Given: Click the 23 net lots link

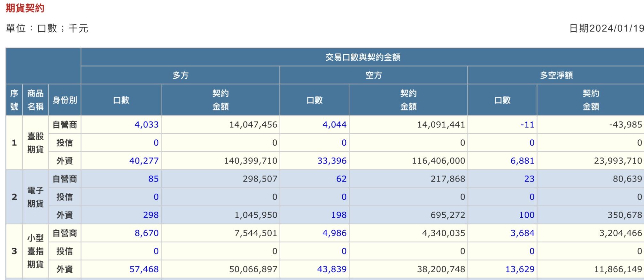Looking at the screenshot, I should pyautogui.click(x=529, y=179).
